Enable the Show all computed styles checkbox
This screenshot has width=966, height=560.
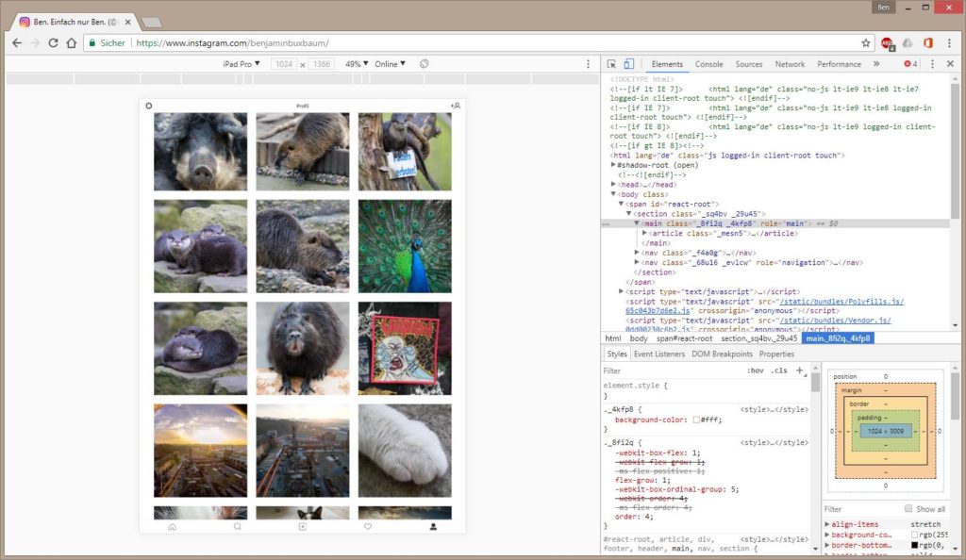pos(908,509)
